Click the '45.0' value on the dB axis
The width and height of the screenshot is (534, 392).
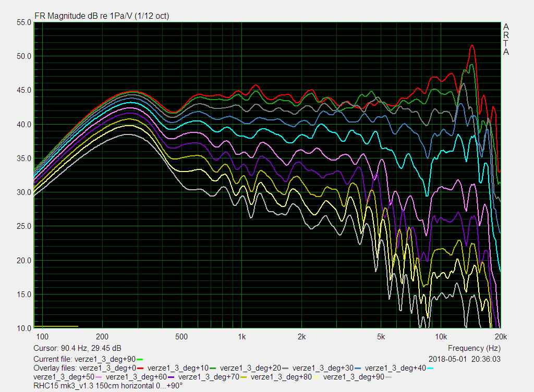pos(24,90)
